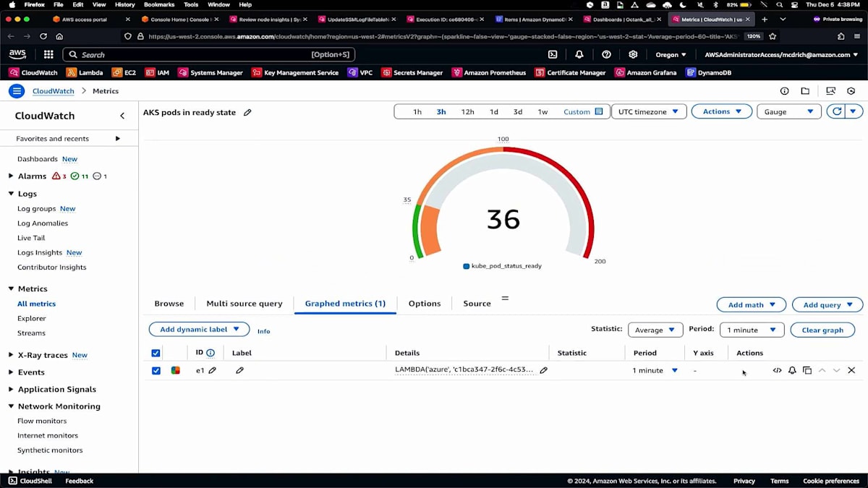The image size is (868, 488).
Task: Refresh the graph
Action: tap(837, 111)
